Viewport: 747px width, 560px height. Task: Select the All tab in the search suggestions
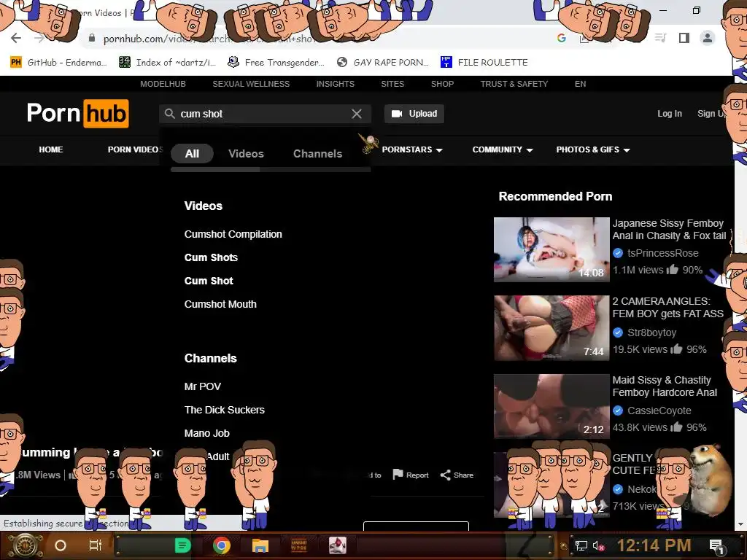click(x=192, y=153)
